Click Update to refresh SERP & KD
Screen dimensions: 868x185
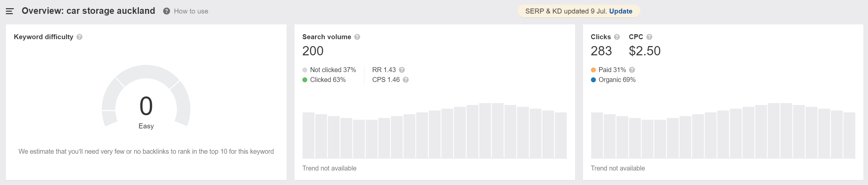(620, 11)
